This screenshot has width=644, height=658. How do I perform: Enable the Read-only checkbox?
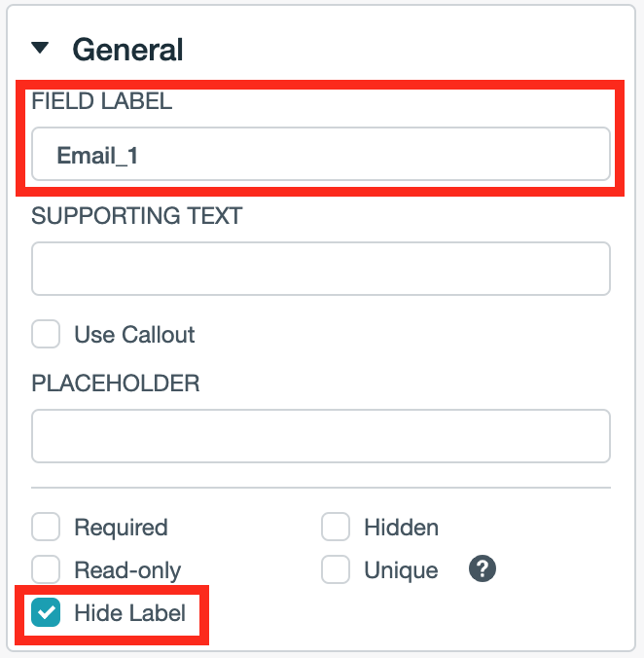point(46,569)
